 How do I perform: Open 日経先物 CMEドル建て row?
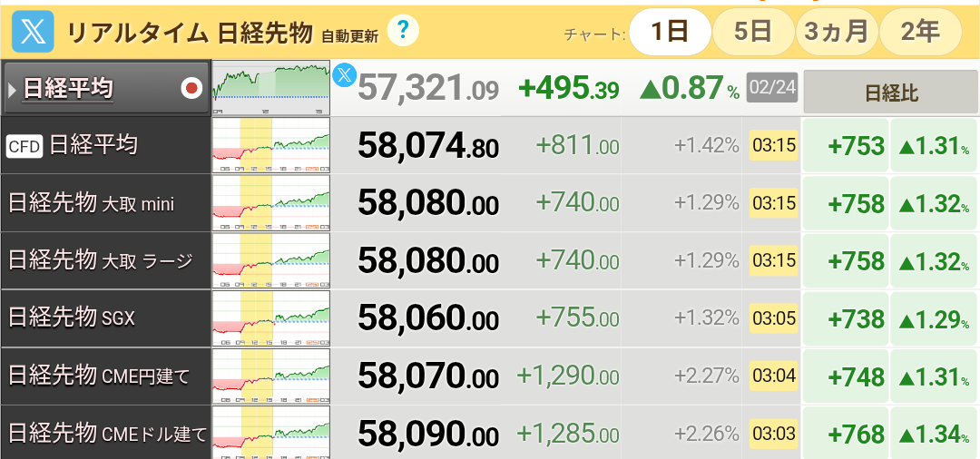[x=106, y=434]
